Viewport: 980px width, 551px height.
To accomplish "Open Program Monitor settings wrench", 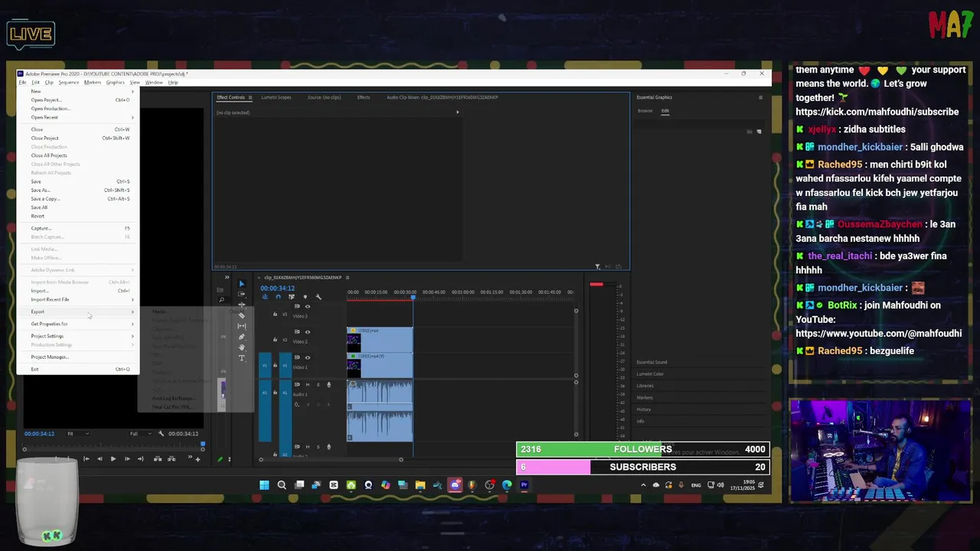I will point(161,434).
